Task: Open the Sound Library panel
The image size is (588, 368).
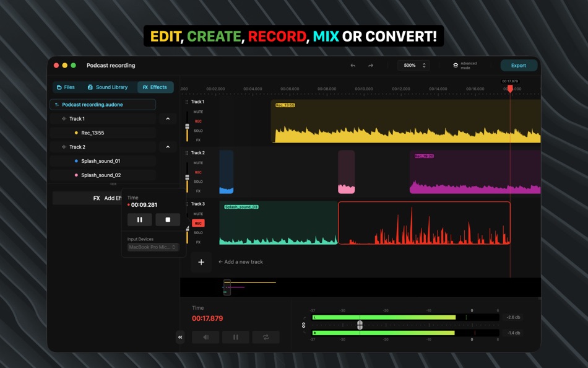Action: tap(109, 87)
